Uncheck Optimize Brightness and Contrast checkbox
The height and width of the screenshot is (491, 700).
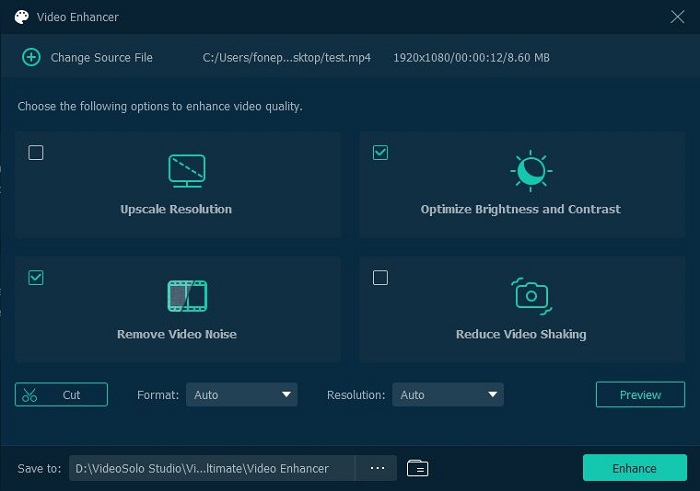click(380, 153)
